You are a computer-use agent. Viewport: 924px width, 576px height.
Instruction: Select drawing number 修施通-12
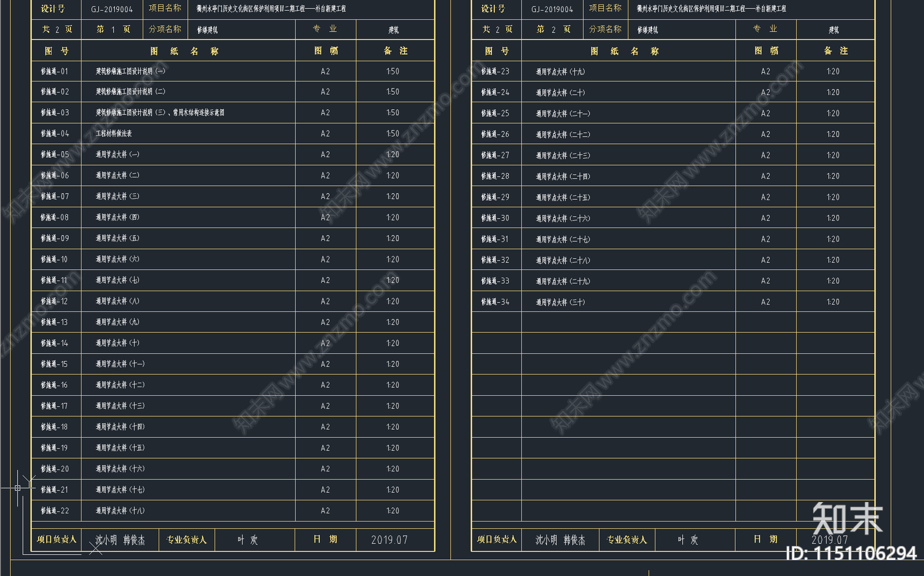click(54, 302)
